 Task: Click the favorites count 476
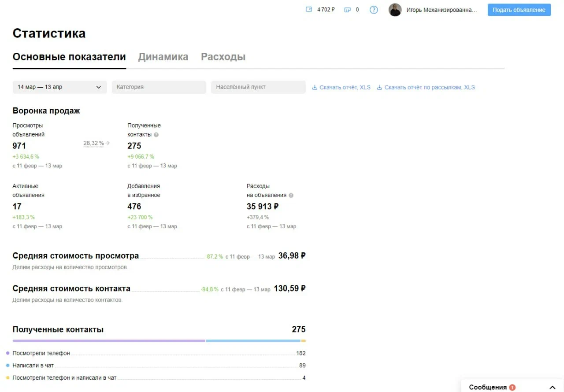pos(134,206)
